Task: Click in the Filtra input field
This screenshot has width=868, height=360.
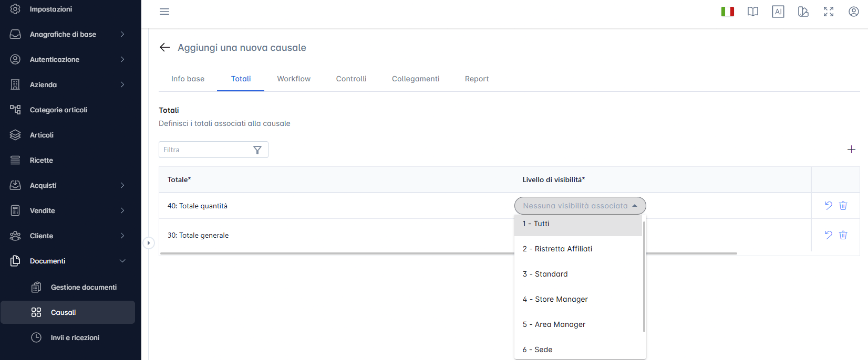Action: point(206,150)
